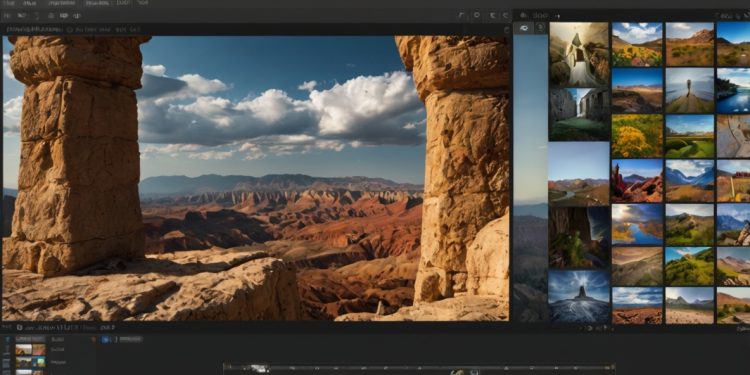Select the canyon river under clear blue sky thumbnail
Image resolution: width=750 pixels, height=375 pixels.
[579, 174]
